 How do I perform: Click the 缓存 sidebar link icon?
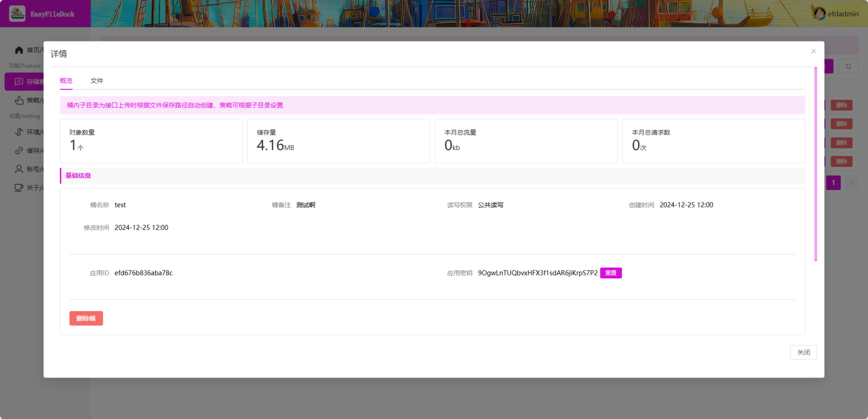19,150
